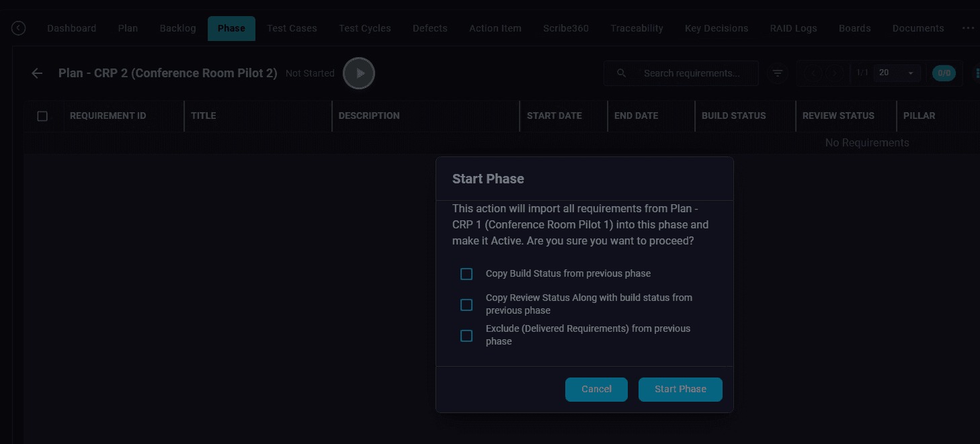This screenshot has height=444, width=980.
Task: Tick the select-all checkbox in table header
Action: tap(42, 116)
